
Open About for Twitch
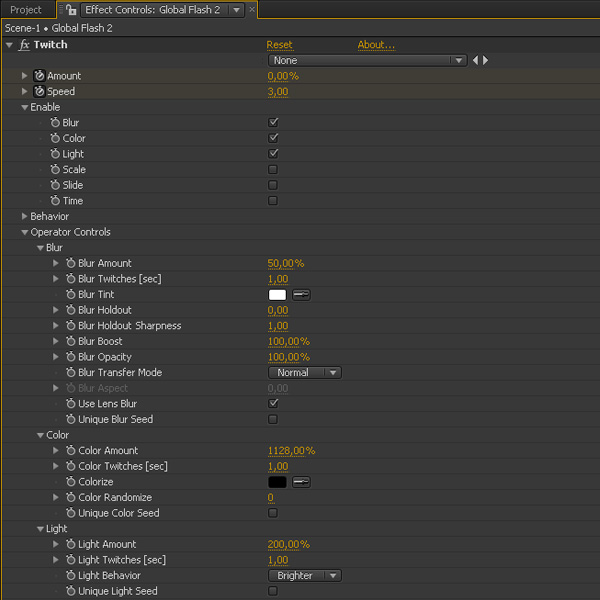pyautogui.click(x=376, y=45)
